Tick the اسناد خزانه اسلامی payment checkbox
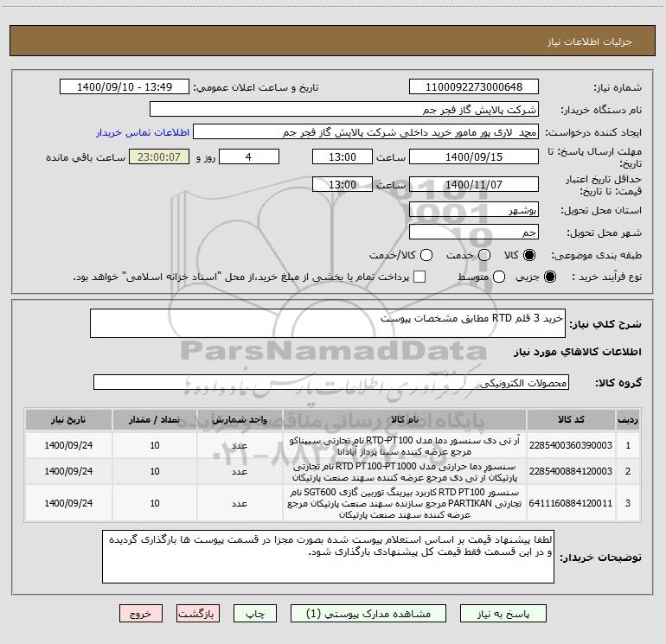Image resolution: width=666 pixels, height=644 pixels. (x=419, y=277)
